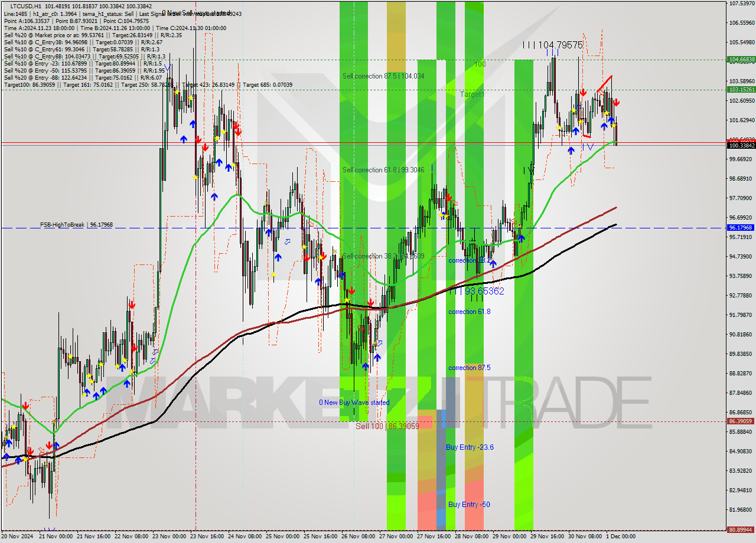Click the '| | | 104.79575' peak label
Screen dimensions: 756x543
pyautogui.click(x=553, y=45)
